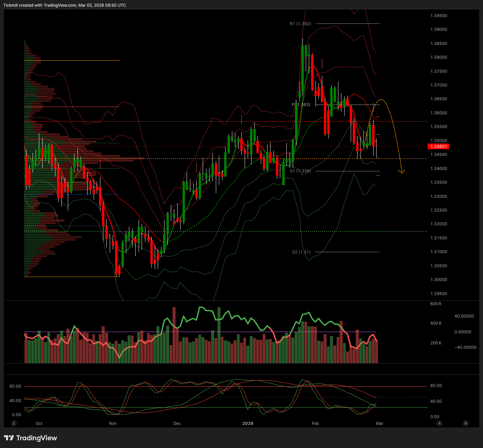Click the 2026 label on time axis
Screen dimensions: 483x448
(248, 424)
